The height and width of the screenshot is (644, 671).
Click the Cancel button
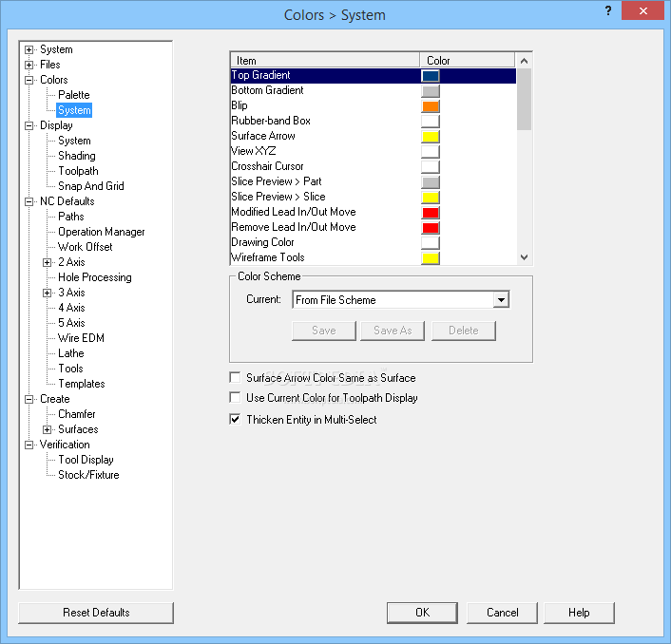click(x=502, y=613)
